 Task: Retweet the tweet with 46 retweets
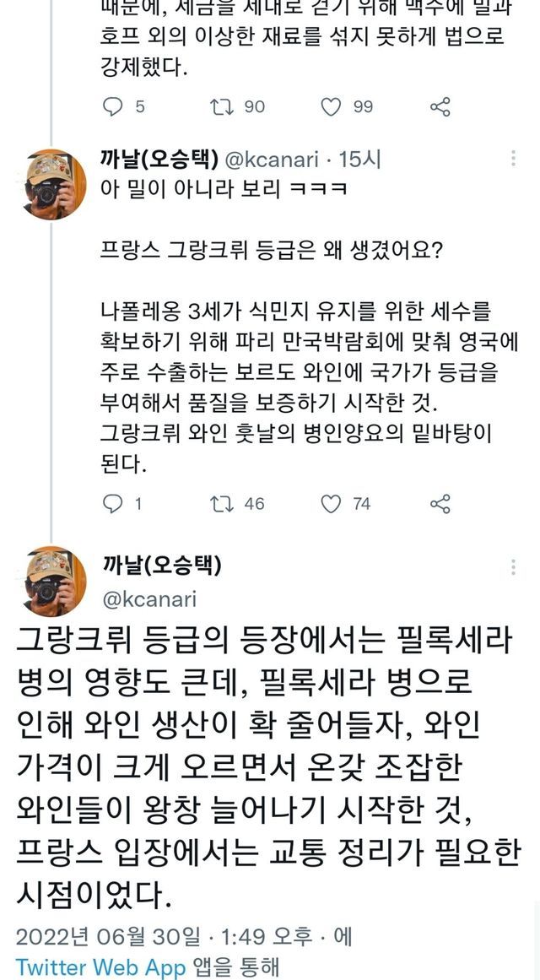[x=222, y=504]
